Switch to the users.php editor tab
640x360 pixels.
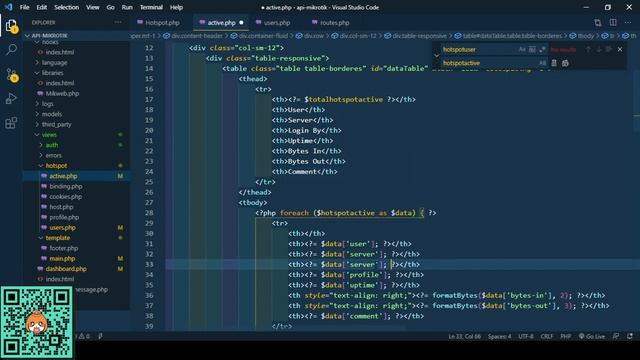277,22
